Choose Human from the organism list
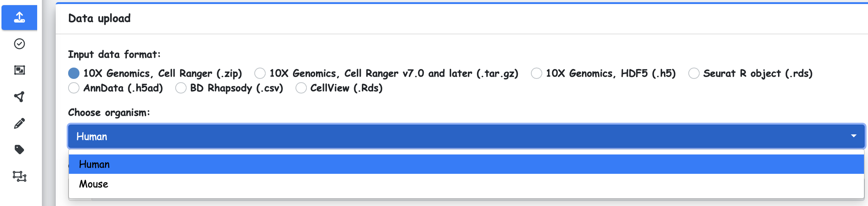The image size is (868, 206). (x=94, y=164)
